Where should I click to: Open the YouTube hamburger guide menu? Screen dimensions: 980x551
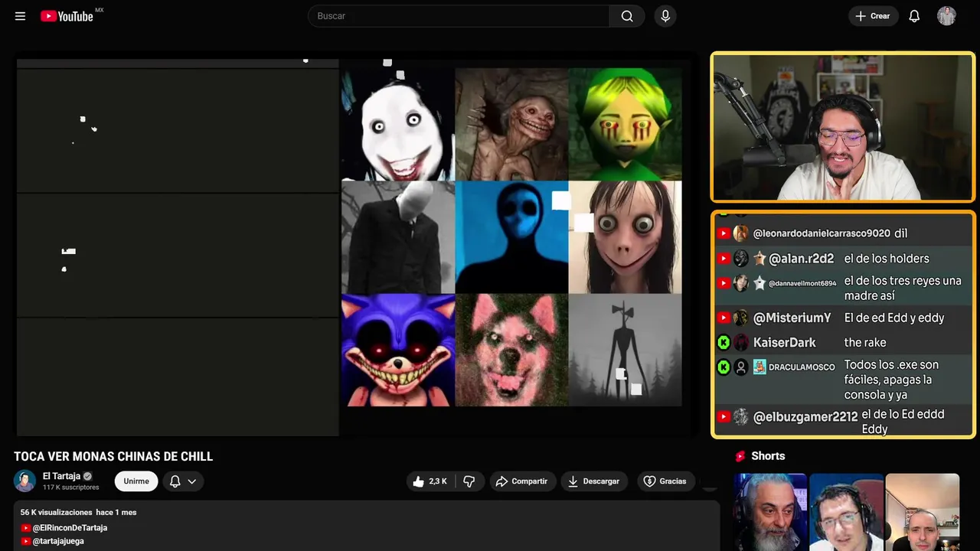click(21, 16)
